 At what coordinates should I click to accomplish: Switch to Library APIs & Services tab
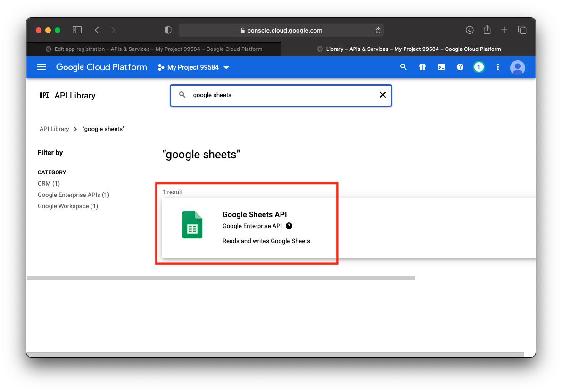[408, 49]
